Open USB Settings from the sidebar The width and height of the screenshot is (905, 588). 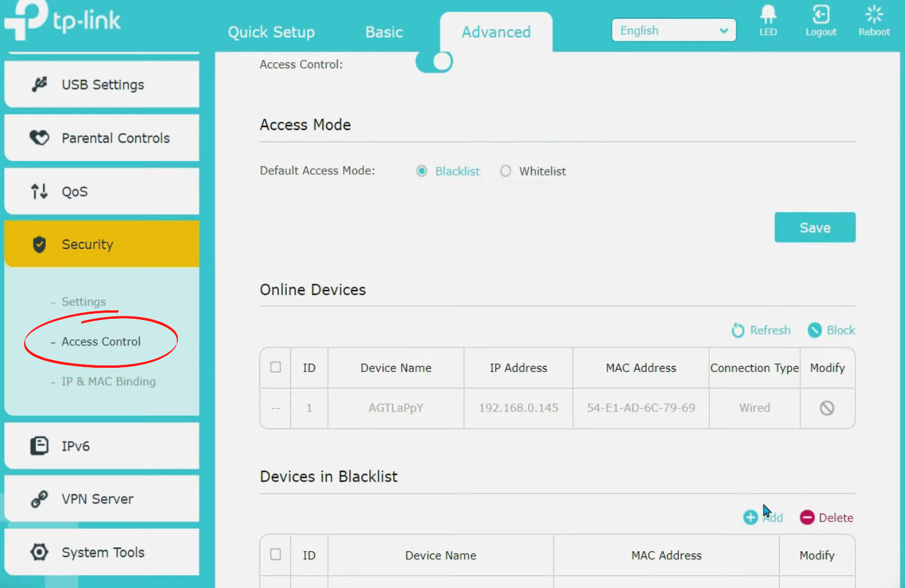click(102, 85)
